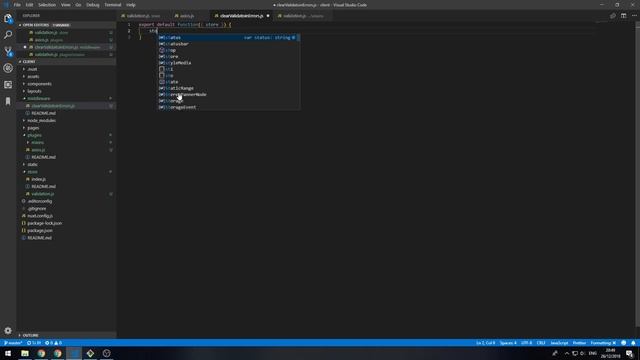Change language mode via JavaScript item
The image size is (640, 360).
[559, 343]
